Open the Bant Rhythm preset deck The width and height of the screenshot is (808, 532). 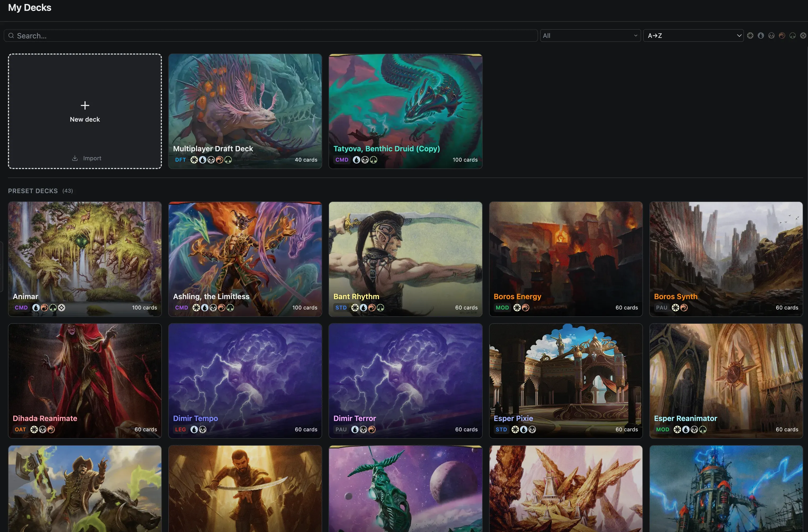click(405, 259)
